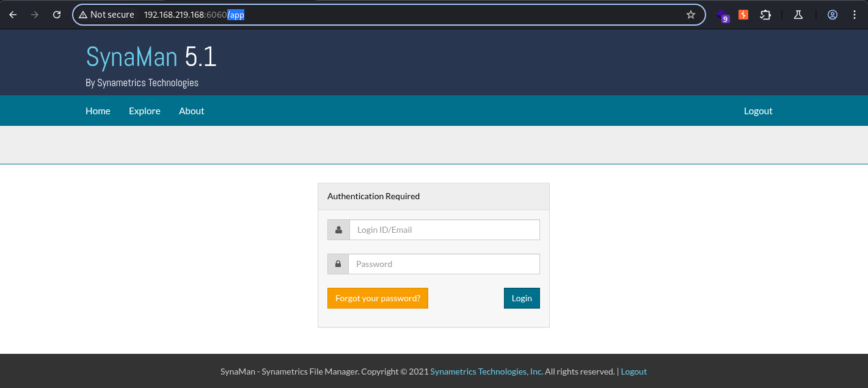Focus the Password input field

(444, 264)
